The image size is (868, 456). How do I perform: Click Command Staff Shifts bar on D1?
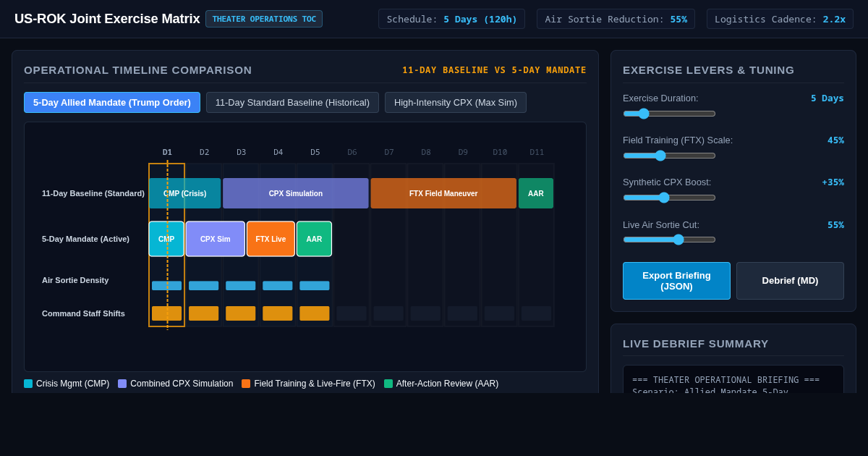(166, 313)
